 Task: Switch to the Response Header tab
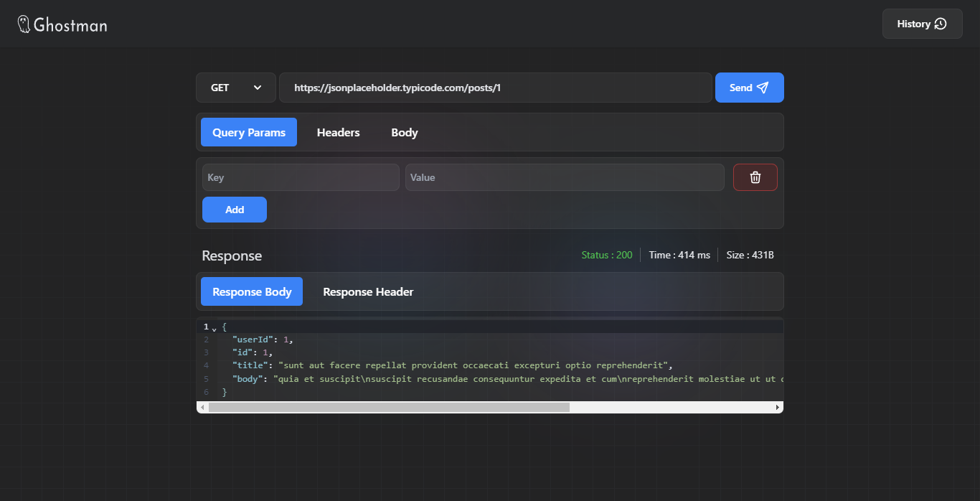[x=368, y=291]
